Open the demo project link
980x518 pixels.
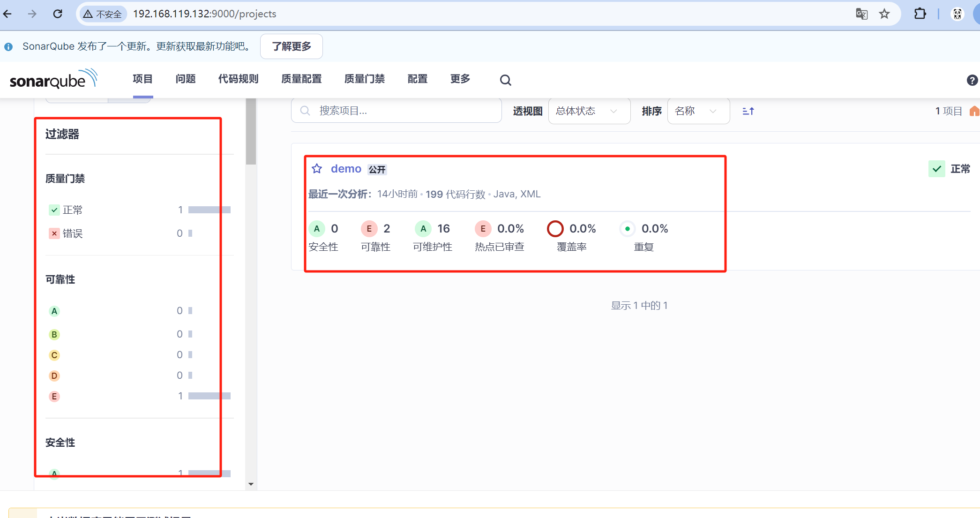346,169
